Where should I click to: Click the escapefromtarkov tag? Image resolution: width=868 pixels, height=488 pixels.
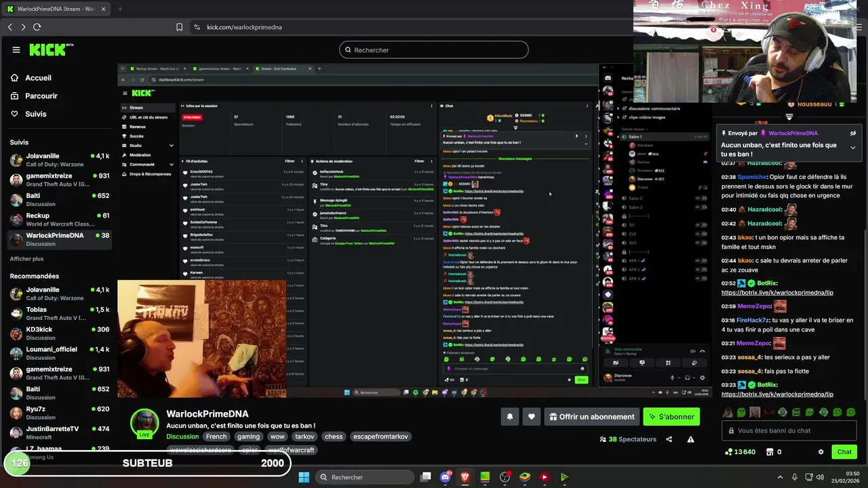pyautogui.click(x=380, y=436)
